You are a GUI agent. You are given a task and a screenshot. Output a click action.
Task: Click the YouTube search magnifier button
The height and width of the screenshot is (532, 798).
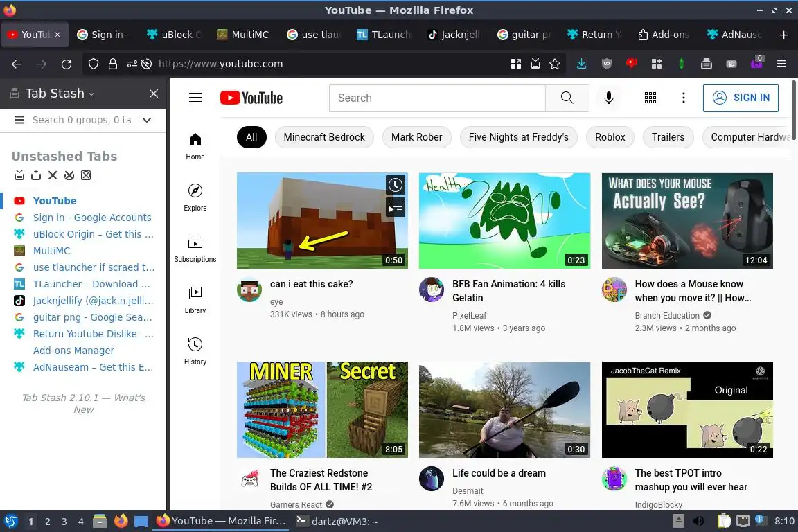click(567, 97)
